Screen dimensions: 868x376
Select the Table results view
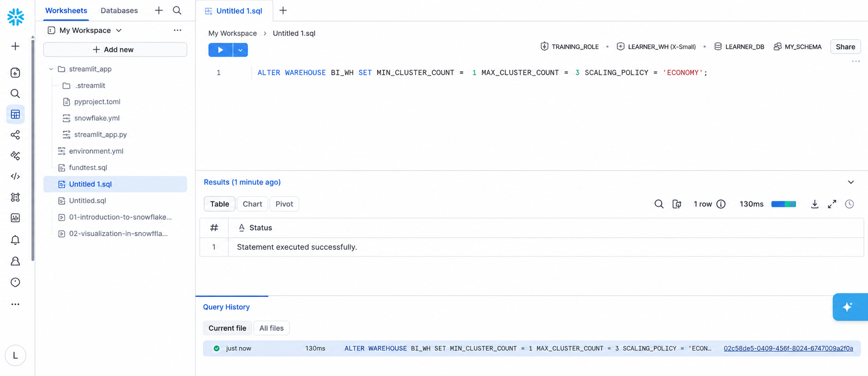tap(219, 204)
